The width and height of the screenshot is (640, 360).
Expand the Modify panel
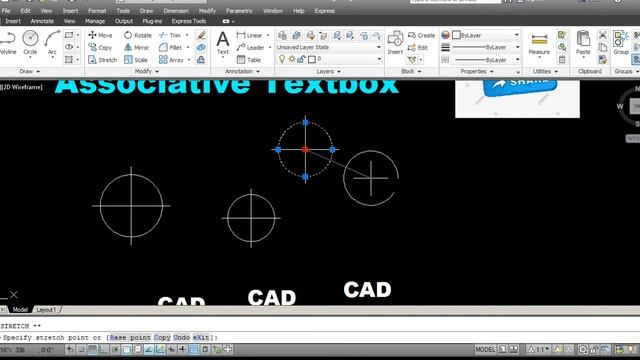(147, 71)
